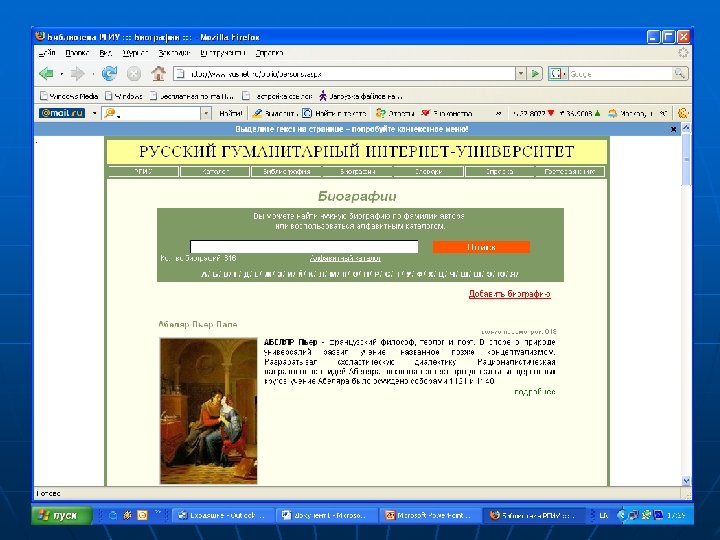Screen dimensions: 720x540
Task: Click the weather indicator on Mail.ru toolbar
Action: coord(638,113)
